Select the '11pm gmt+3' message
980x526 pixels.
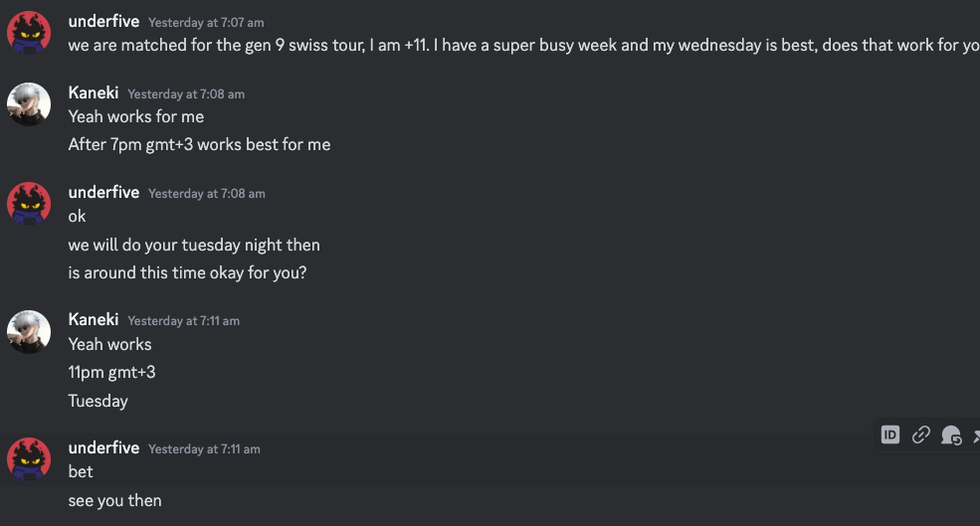(x=111, y=372)
